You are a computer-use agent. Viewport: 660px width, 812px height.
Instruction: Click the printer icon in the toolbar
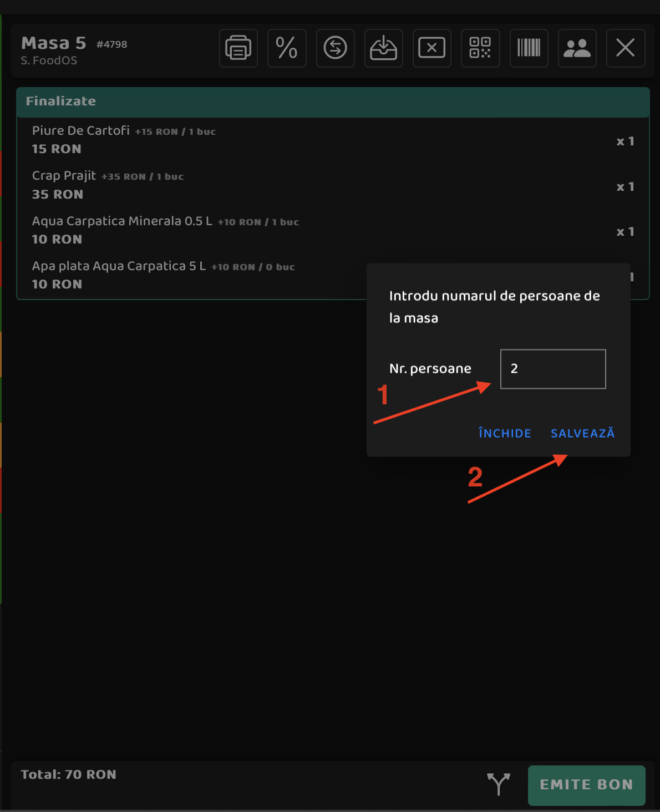tap(238, 48)
